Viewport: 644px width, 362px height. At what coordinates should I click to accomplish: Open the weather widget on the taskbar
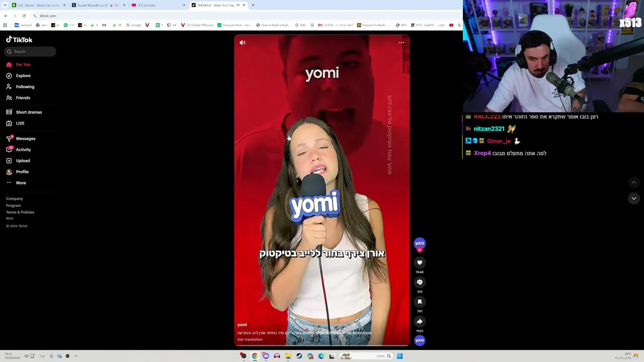(x=628, y=356)
